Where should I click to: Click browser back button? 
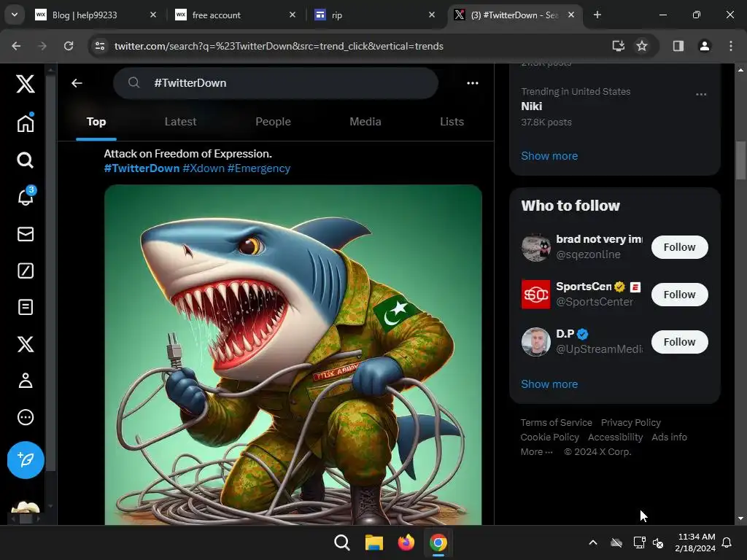[x=16, y=46]
